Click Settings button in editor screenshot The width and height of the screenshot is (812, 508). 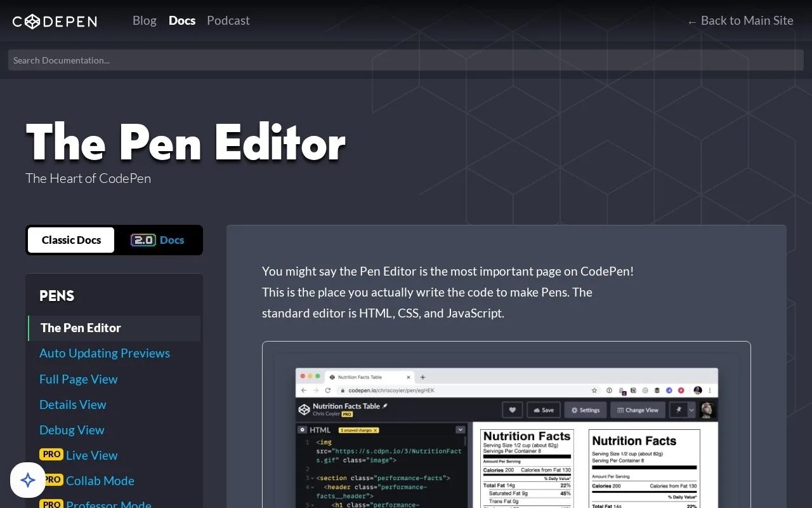coord(586,410)
